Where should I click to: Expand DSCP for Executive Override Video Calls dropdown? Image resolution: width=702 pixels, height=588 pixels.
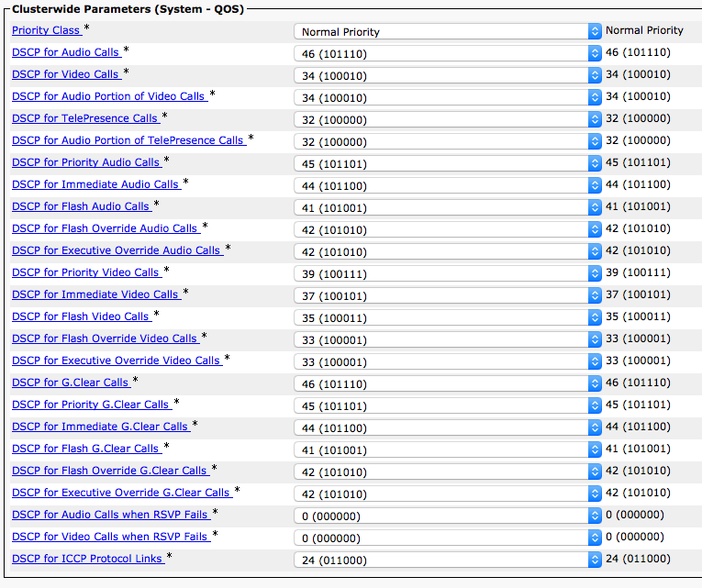(x=448, y=361)
